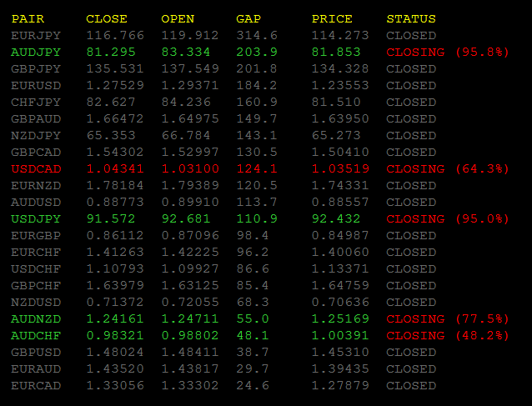Click USDJPY gap value 110.9
The image size is (532, 406).
click(x=257, y=218)
